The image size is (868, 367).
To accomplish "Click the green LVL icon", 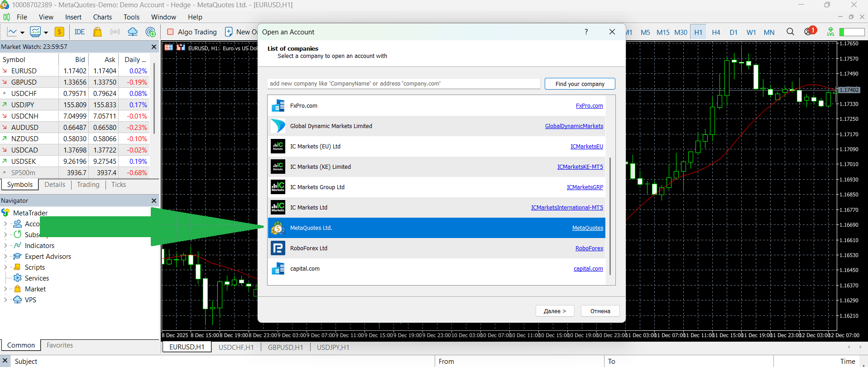I will click(x=830, y=32).
